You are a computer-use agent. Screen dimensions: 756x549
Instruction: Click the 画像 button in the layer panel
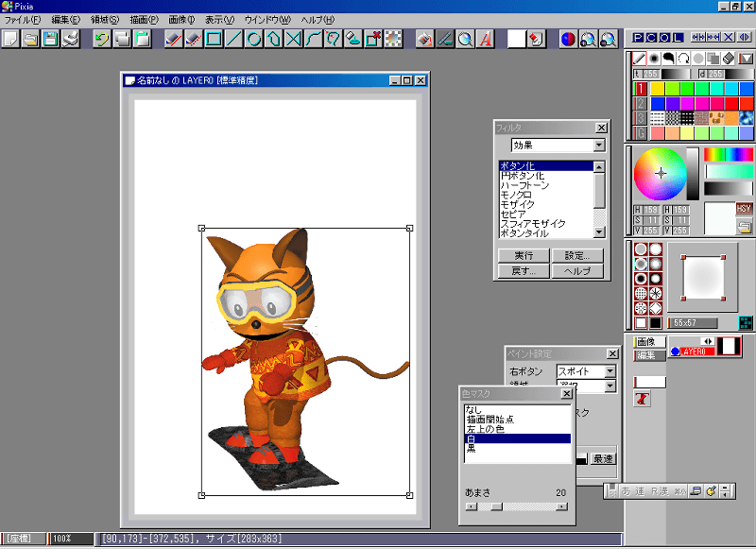coord(649,342)
